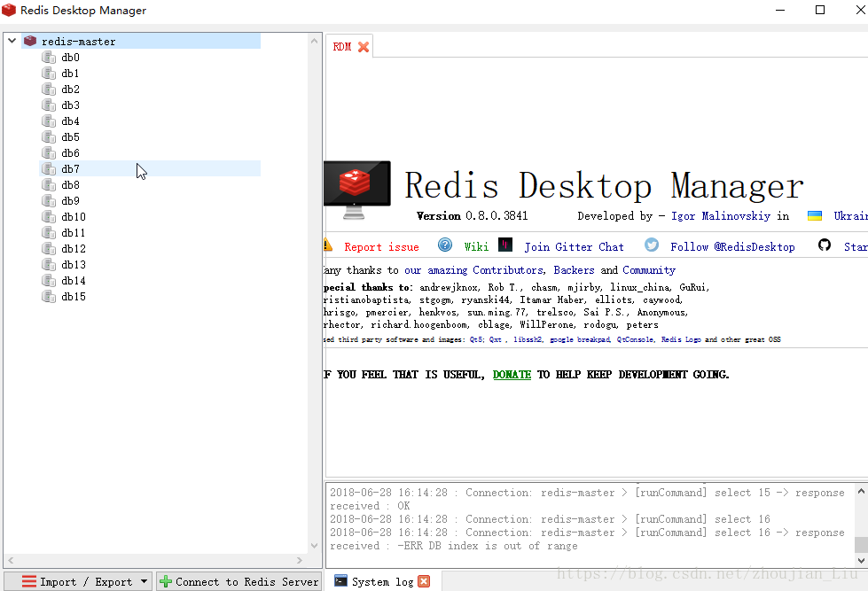Click tree panel scroll right arrow
Image resolution: width=868 pixels, height=591 pixels.
click(x=300, y=560)
